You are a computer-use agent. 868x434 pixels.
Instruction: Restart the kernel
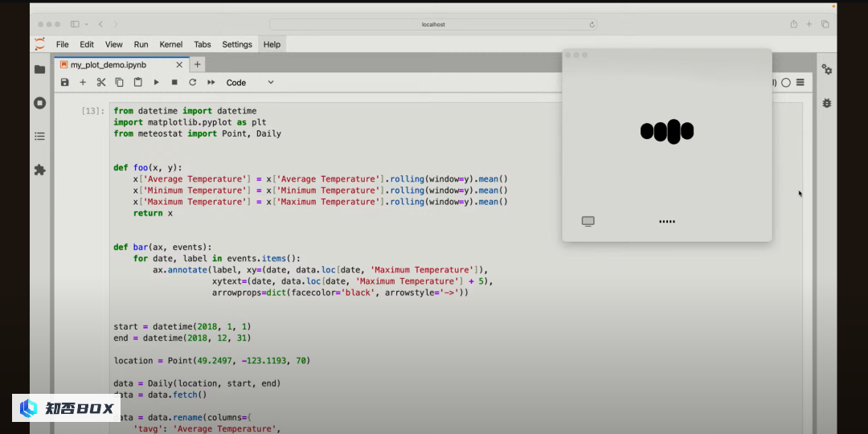[193, 83]
